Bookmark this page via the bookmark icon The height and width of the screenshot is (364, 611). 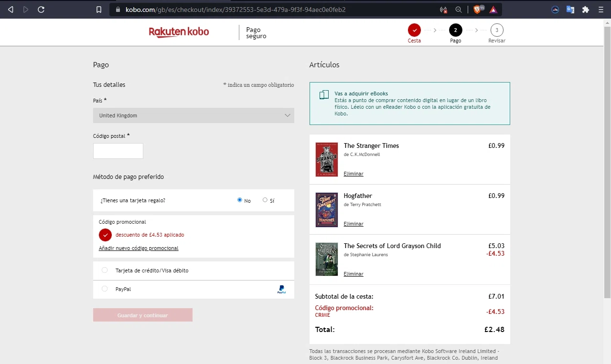[x=99, y=10]
